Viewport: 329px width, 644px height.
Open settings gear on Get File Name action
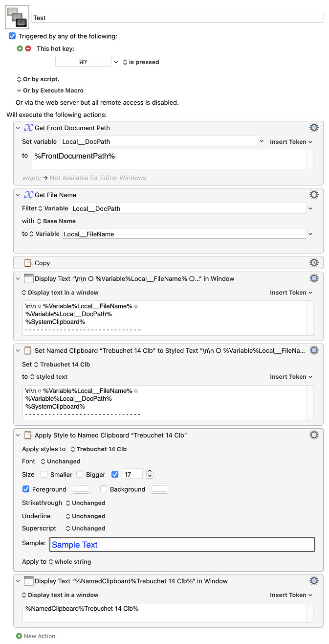coord(314,194)
